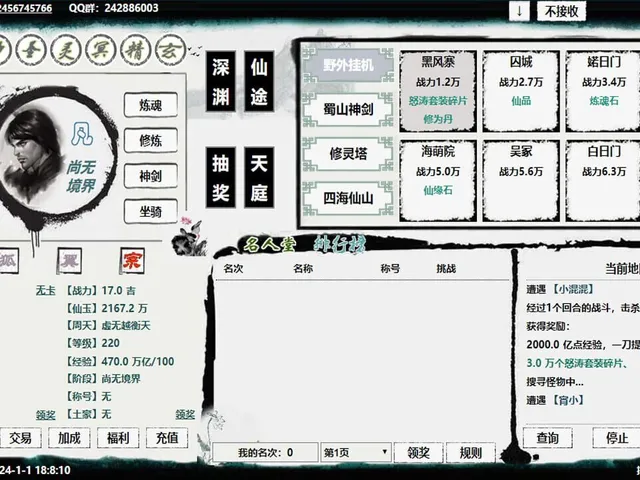Click the QQ群 242886003 text
640x480 pixels.
[113, 8]
